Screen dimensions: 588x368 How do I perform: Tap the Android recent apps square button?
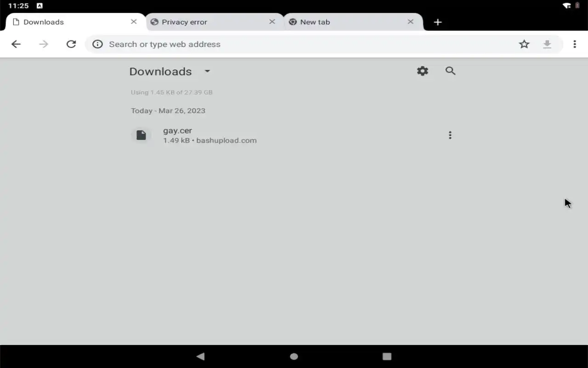[x=387, y=356]
